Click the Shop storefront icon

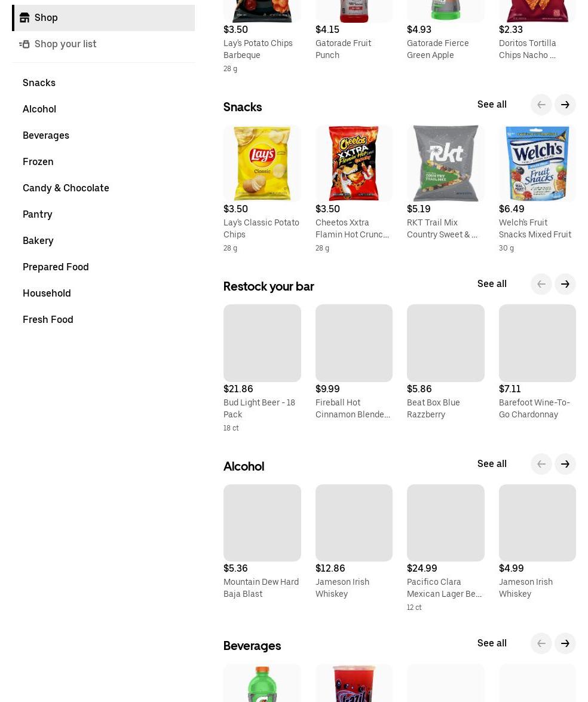click(24, 17)
